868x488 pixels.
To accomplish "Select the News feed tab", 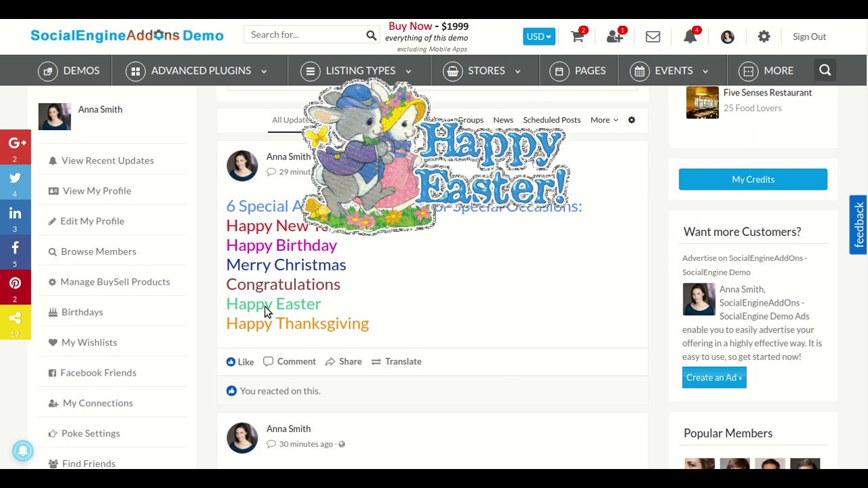I will 503,120.
